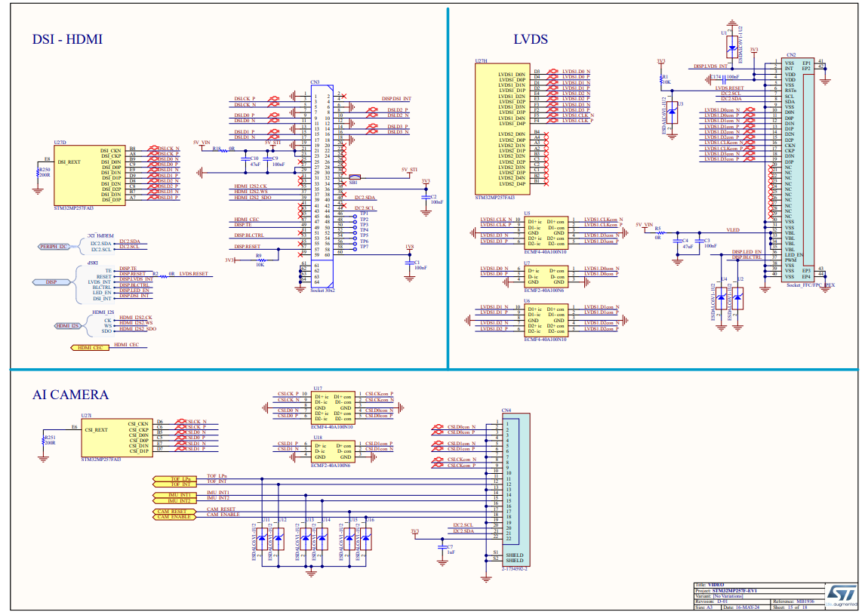Select capacitor C2 under the 3V3 rail
The image size is (868, 615).
(x=426, y=197)
